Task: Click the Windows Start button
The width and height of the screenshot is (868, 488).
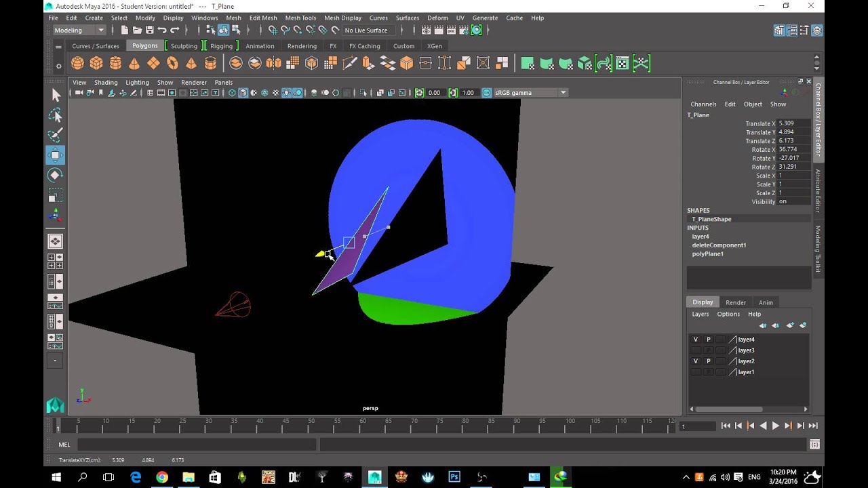Action: click(x=56, y=477)
